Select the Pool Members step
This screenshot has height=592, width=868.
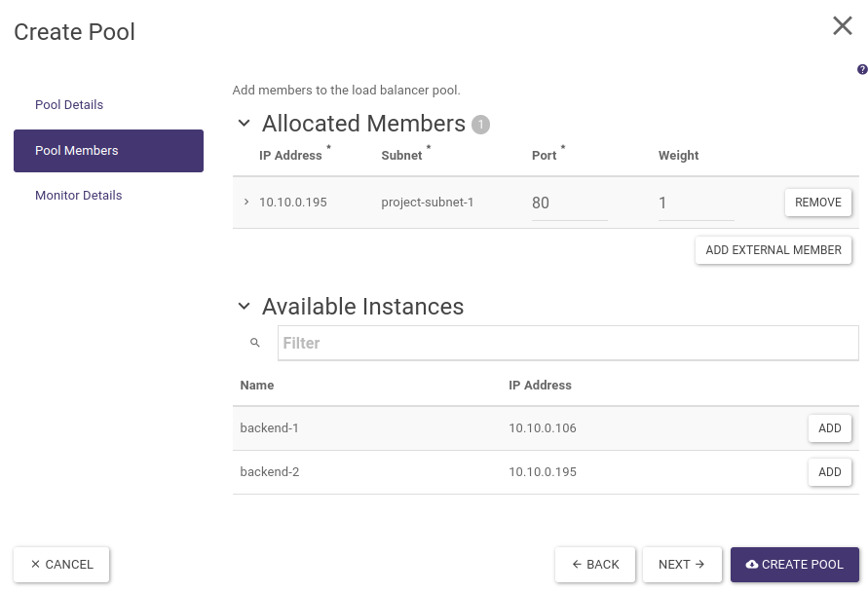coord(108,151)
